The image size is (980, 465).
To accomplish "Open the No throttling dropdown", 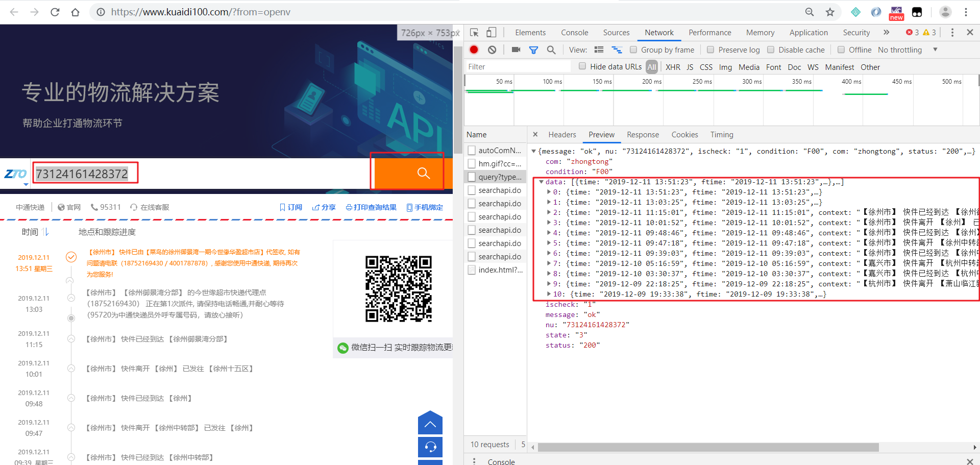I will [x=908, y=50].
